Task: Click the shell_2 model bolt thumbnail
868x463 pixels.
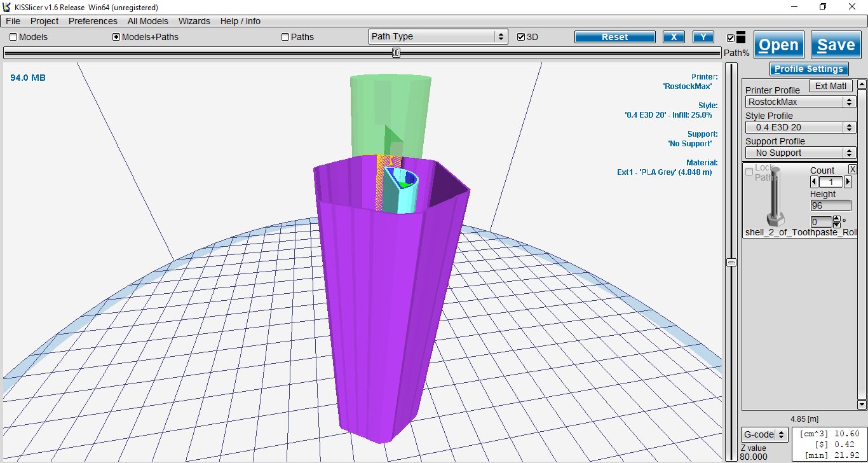Action: [x=776, y=197]
